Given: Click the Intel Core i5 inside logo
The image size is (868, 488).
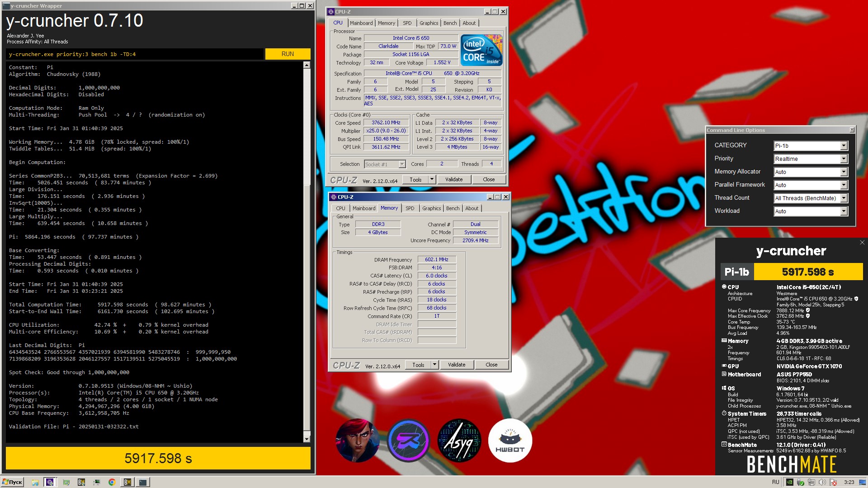Looking at the screenshot, I should 481,50.
